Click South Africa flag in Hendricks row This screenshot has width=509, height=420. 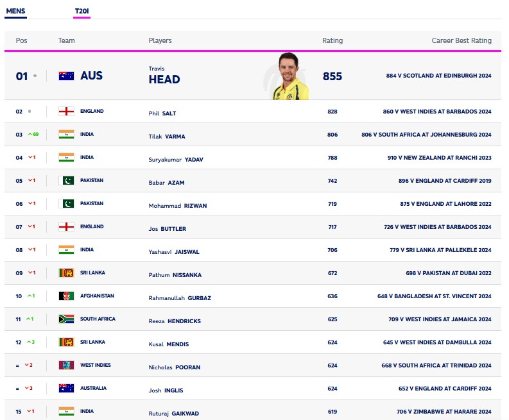click(x=66, y=319)
